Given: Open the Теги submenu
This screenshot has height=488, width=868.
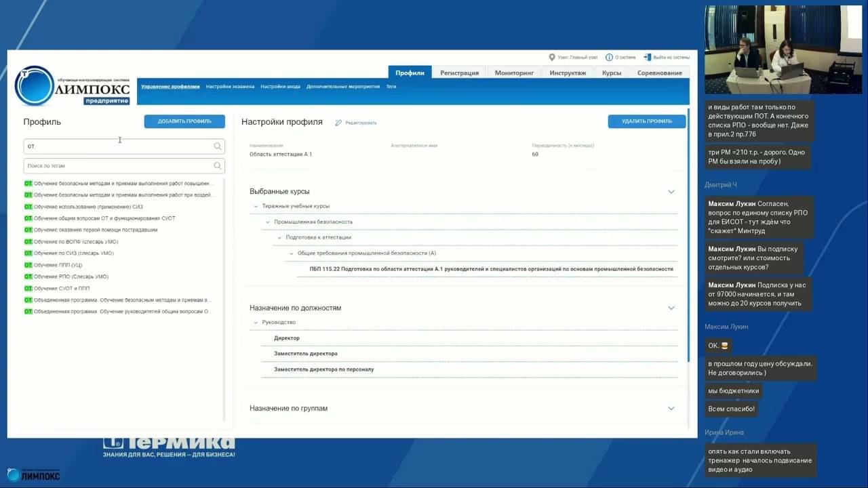Looking at the screenshot, I should coord(391,87).
